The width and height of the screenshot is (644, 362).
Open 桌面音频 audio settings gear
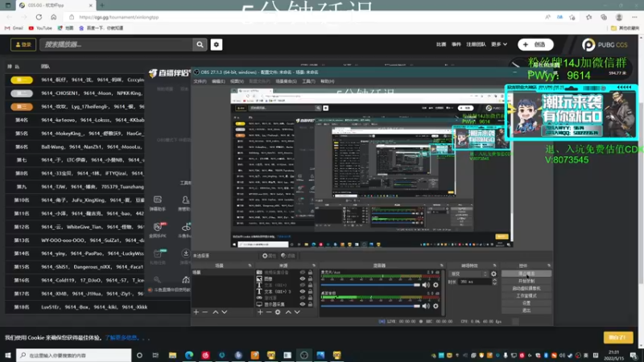tap(436, 306)
